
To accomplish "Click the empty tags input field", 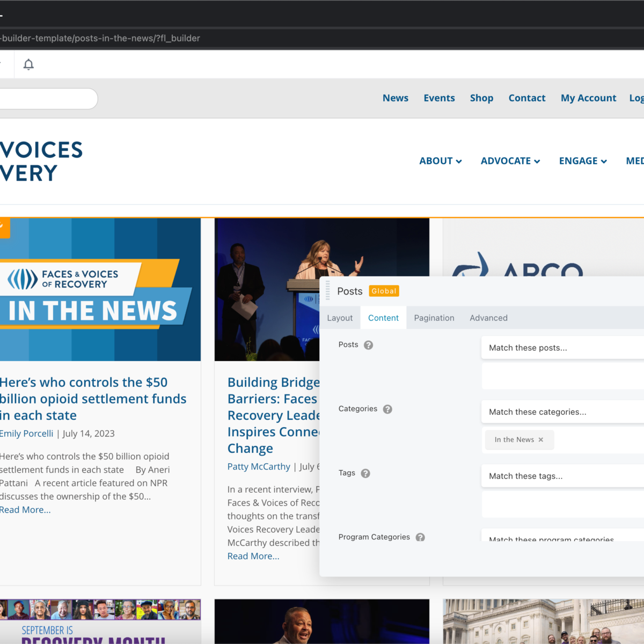I will point(562,504).
